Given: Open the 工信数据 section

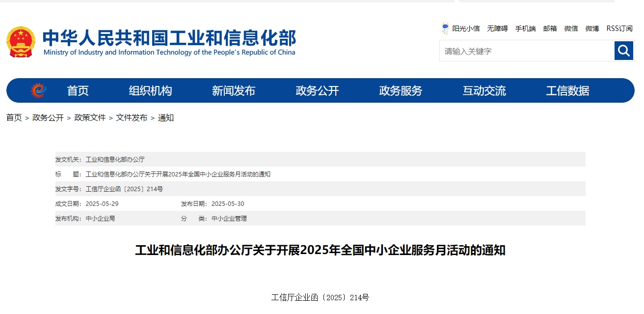Looking at the screenshot, I should [x=567, y=90].
